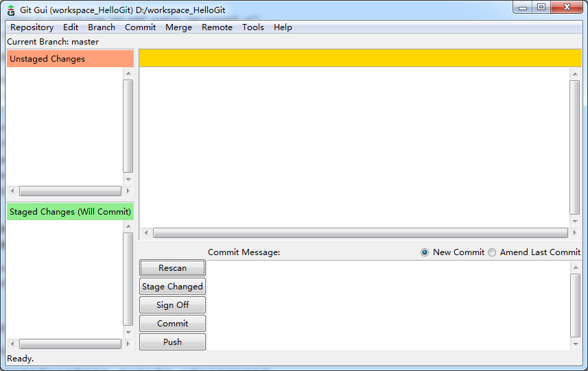The height and width of the screenshot is (371, 588).
Task: Click down arrow of commit message scrollbar
Action: click(576, 344)
